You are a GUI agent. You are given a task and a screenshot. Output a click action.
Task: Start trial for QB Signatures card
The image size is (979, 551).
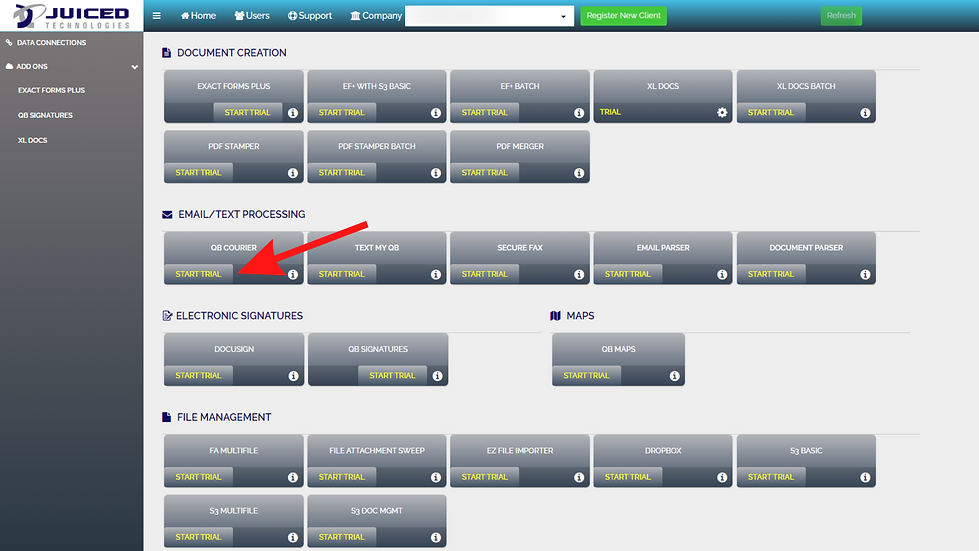pyautogui.click(x=392, y=375)
